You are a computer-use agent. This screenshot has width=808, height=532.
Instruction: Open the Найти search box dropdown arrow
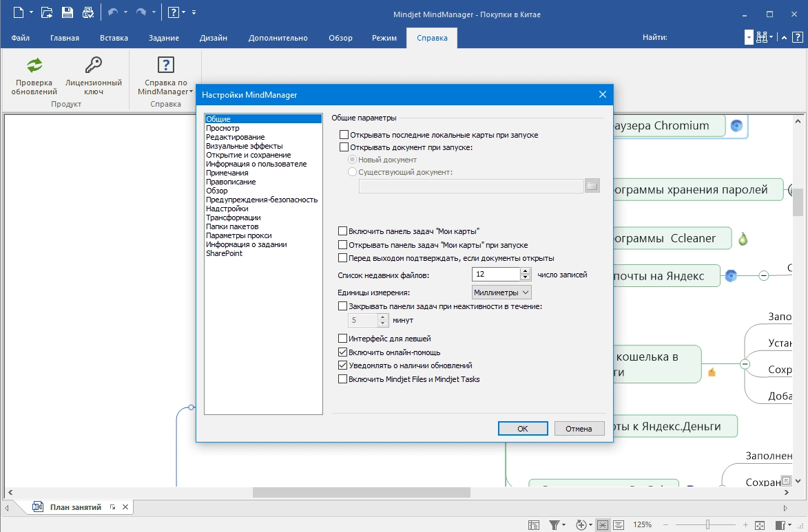pyautogui.click(x=749, y=38)
